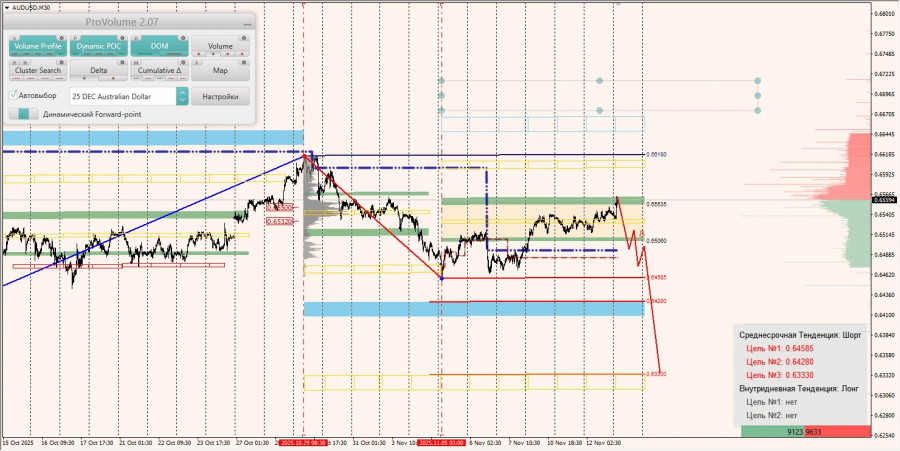This screenshot has height=451, width=900.
Task: Open DOM gear settings icon
Action: [183, 38]
